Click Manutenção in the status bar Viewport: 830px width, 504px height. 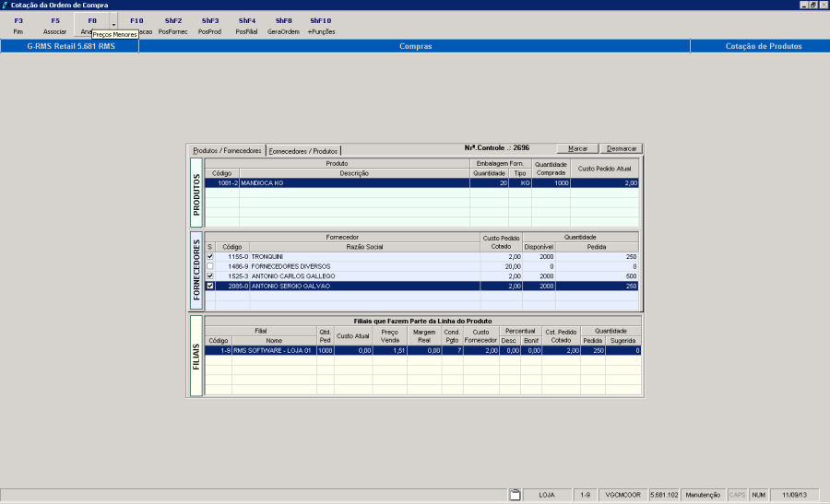(703, 495)
